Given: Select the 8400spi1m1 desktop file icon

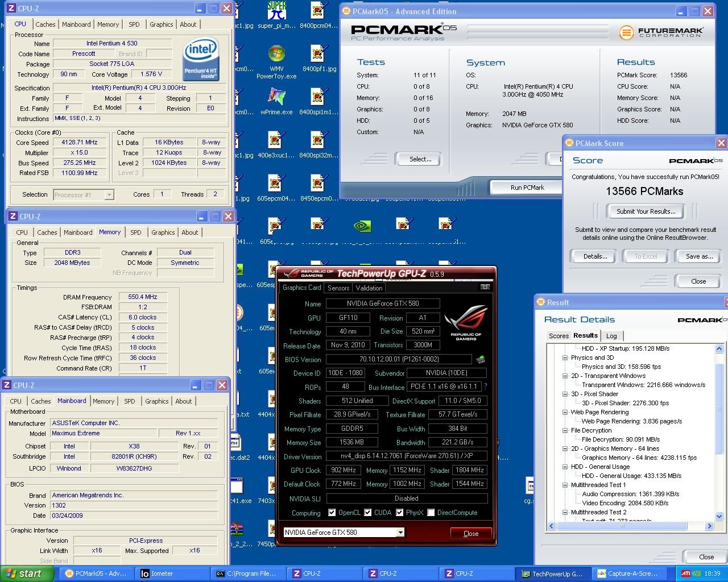Looking at the screenshot, I should (318, 102).
